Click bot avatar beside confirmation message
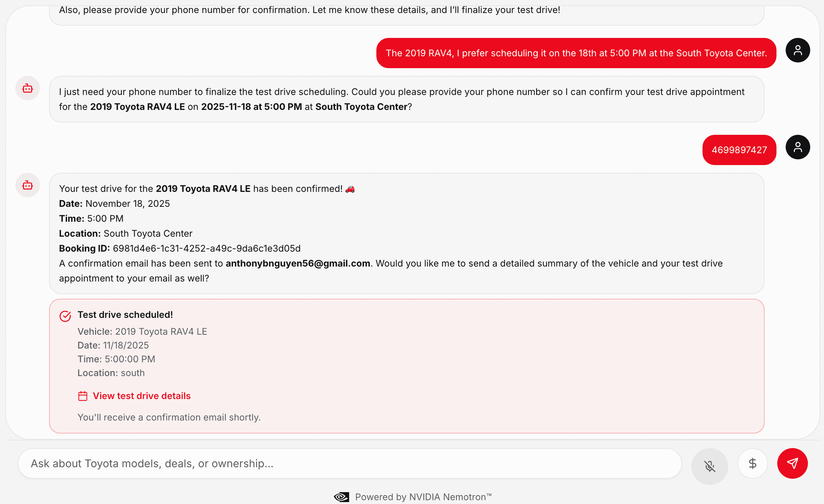 point(28,185)
